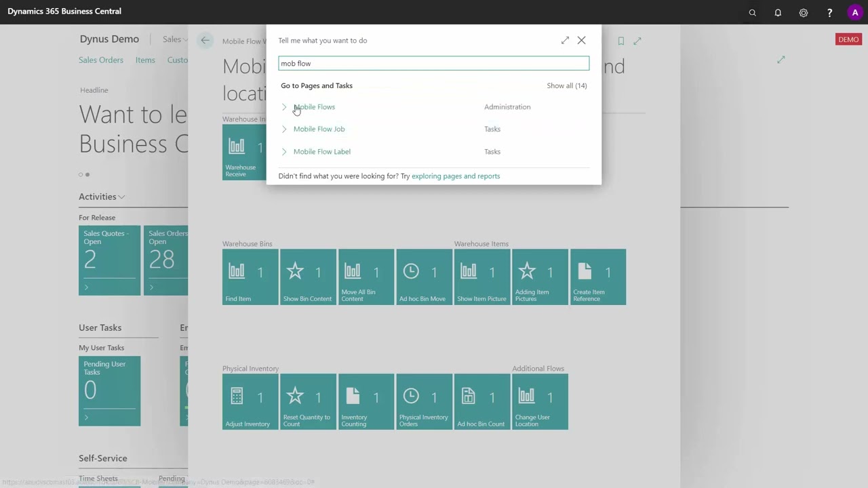
Task: Click 'Tell me what you want to do' title
Action: pyautogui.click(x=323, y=41)
